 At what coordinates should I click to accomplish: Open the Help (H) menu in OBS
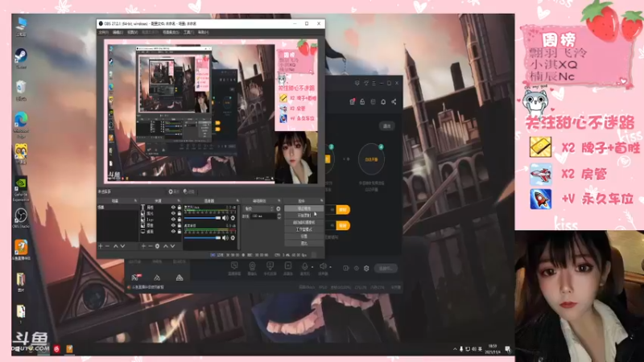point(203,32)
